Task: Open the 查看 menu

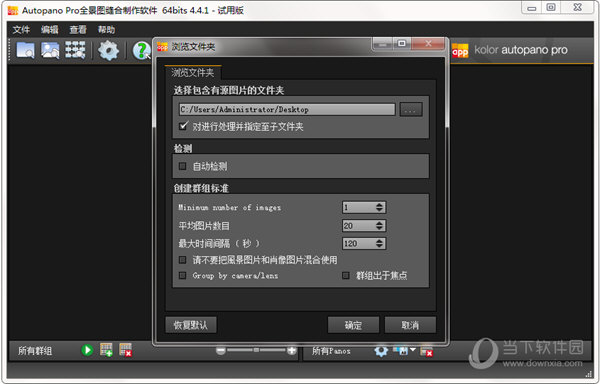Action: click(x=78, y=29)
